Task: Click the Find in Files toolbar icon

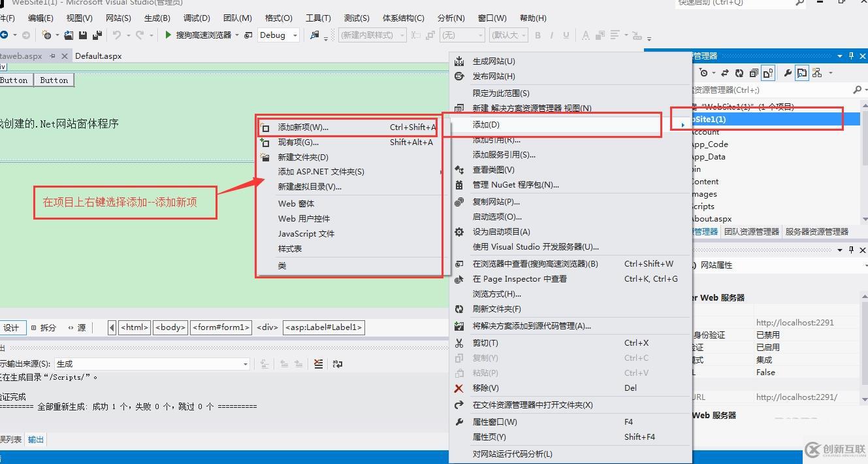Action: 315,35
